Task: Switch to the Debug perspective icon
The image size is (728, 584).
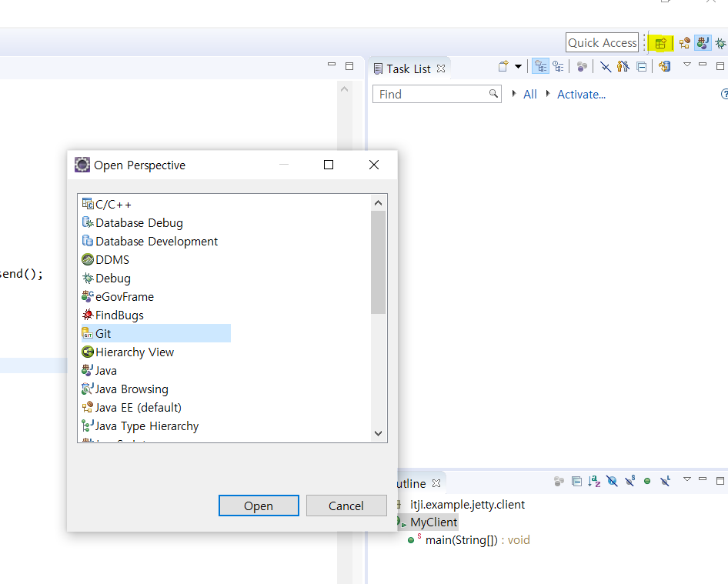Action: [x=720, y=43]
